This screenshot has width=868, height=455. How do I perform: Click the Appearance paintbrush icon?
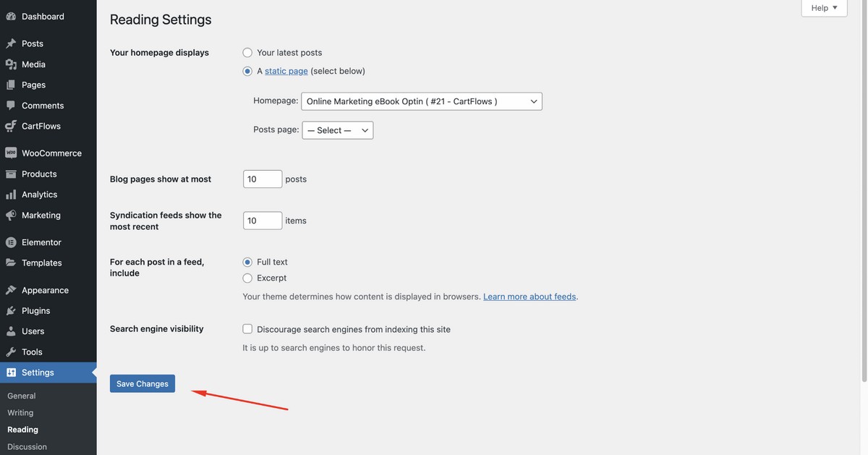pos(11,290)
